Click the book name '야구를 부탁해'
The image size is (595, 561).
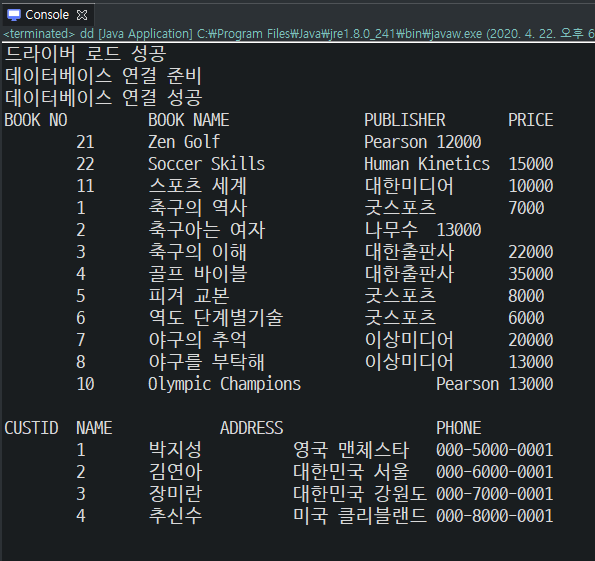[207, 362]
